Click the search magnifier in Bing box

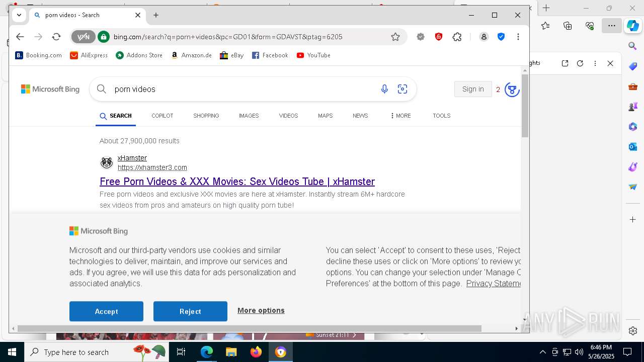pos(102,89)
